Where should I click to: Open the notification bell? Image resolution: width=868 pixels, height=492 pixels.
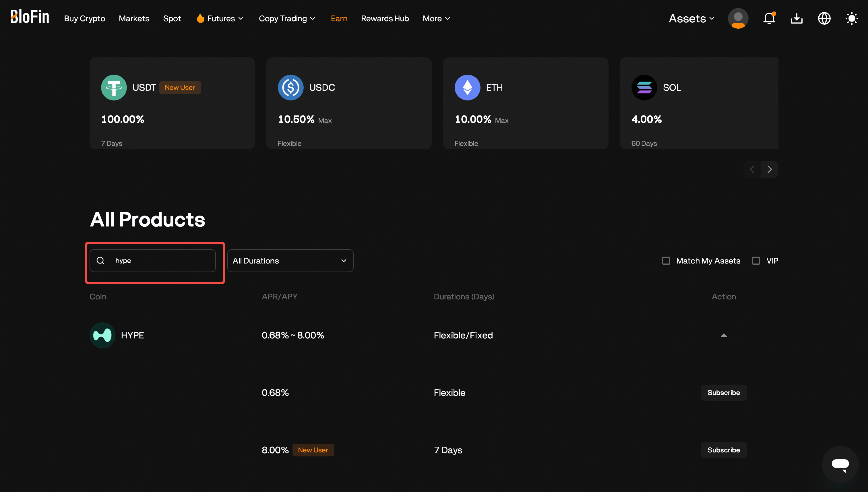(769, 19)
